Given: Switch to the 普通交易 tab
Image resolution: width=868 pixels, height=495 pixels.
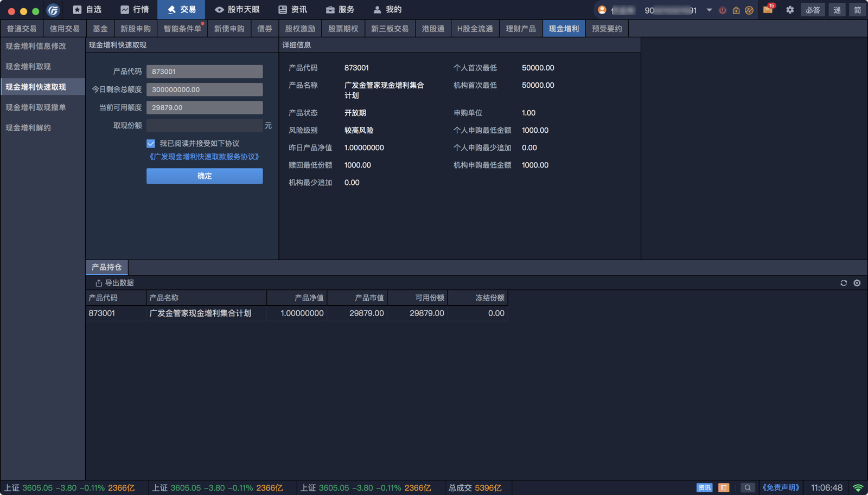Looking at the screenshot, I should point(22,29).
